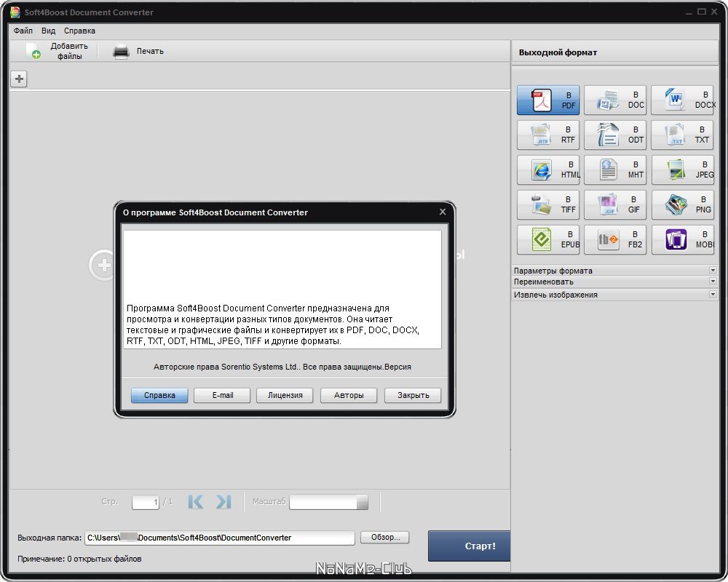Click the Закрыть button in About dialog
The image size is (728, 582).
pyautogui.click(x=413, y=396)
